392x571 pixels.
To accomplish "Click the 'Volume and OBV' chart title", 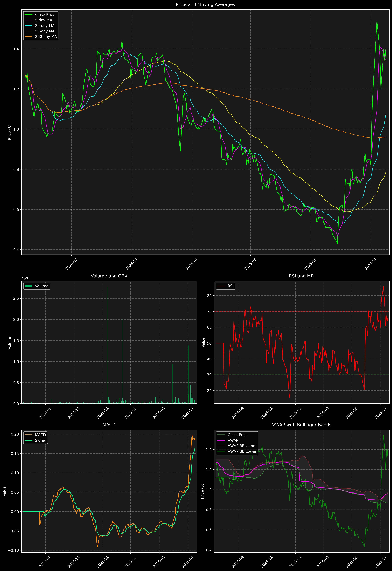I will point(109,276).
